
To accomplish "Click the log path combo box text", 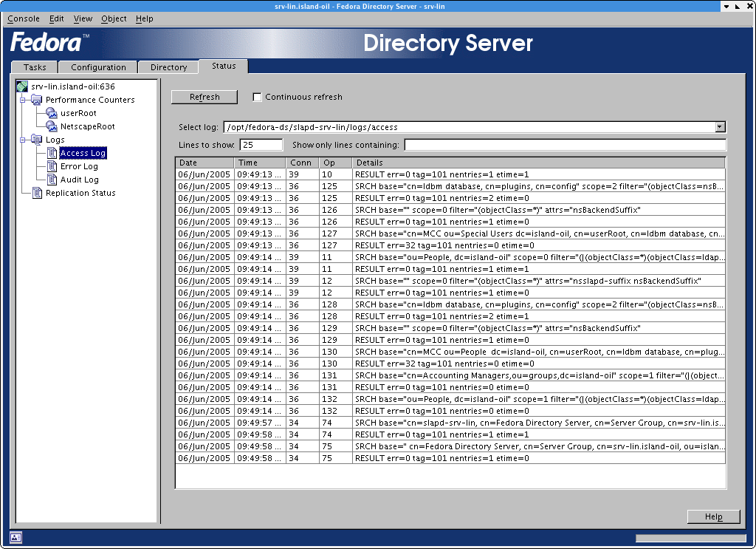I will pyautogui.click(x=312, y=127).
